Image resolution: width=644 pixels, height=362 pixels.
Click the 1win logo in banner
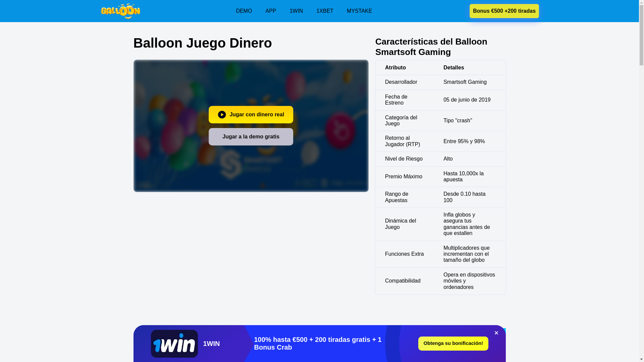(x=174, y=344)
